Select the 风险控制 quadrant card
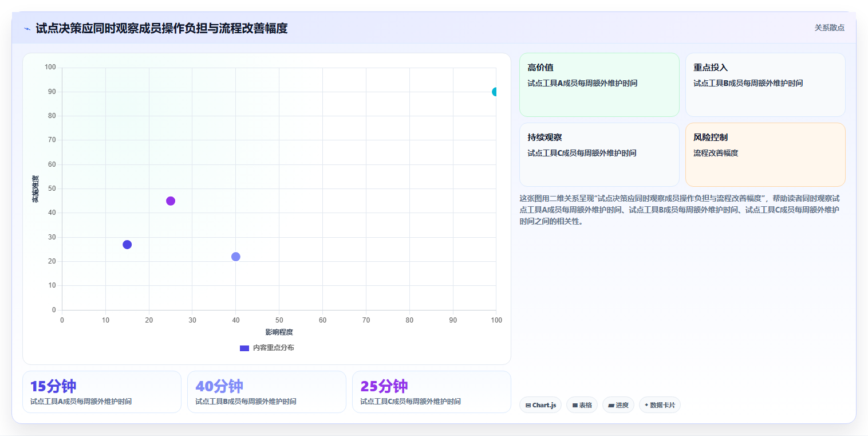The width and height of the screenshot is (868, 436). click(x=765, y=155)
